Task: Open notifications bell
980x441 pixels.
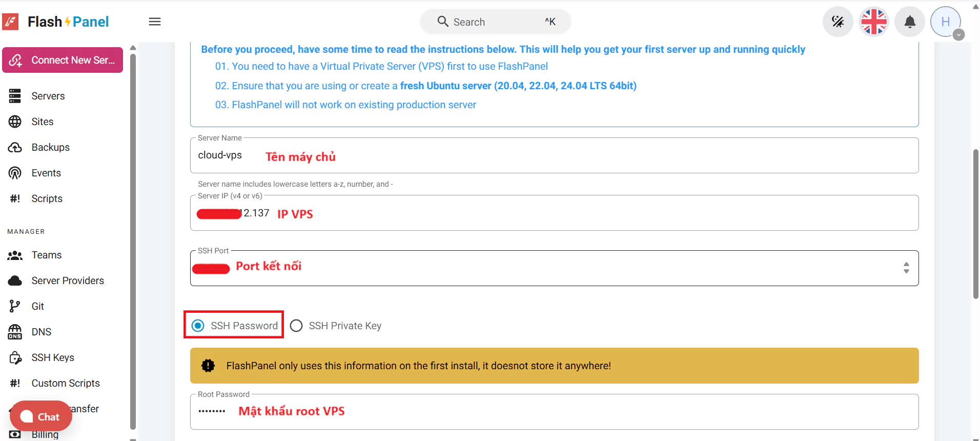Action: click(x=910, y=22)
